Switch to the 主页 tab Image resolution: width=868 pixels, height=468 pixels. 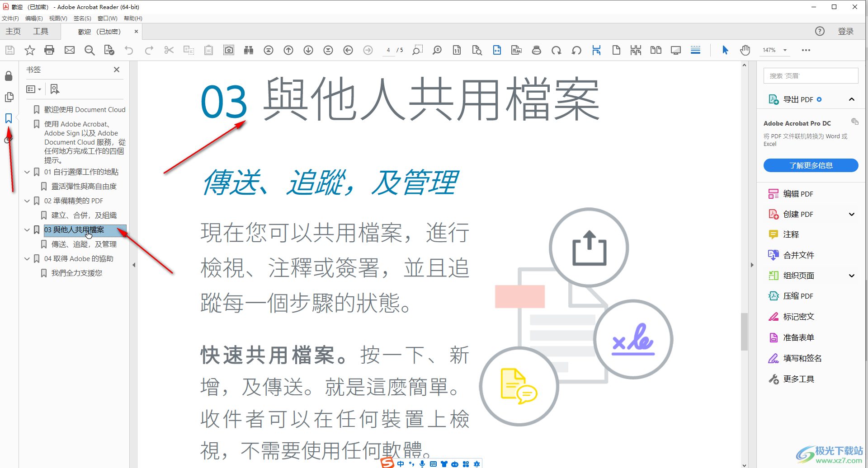(x=13, y=31)
